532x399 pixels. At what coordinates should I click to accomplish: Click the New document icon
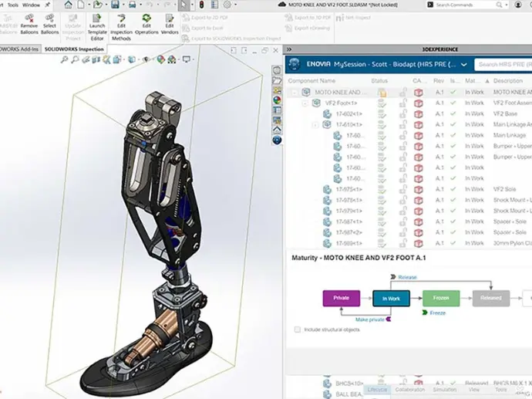coord(81,5)
